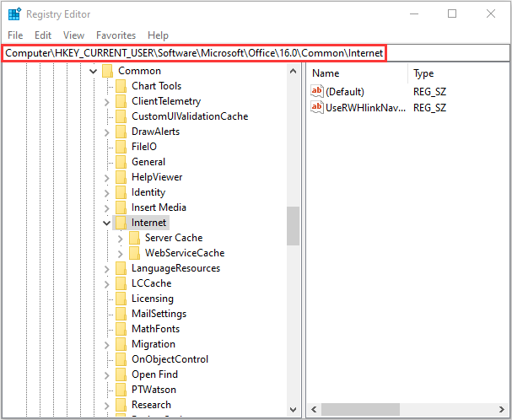Open the File menu

coord(15,35)
